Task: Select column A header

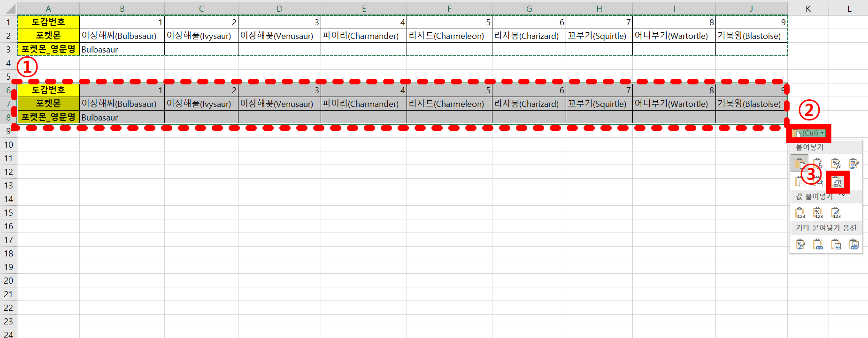Action: pos(48,8)
